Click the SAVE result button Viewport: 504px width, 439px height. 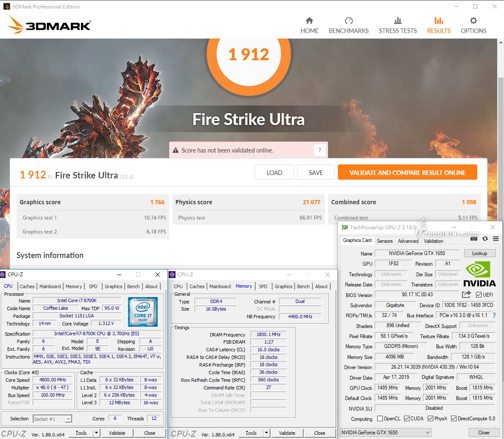coord(316,172)
